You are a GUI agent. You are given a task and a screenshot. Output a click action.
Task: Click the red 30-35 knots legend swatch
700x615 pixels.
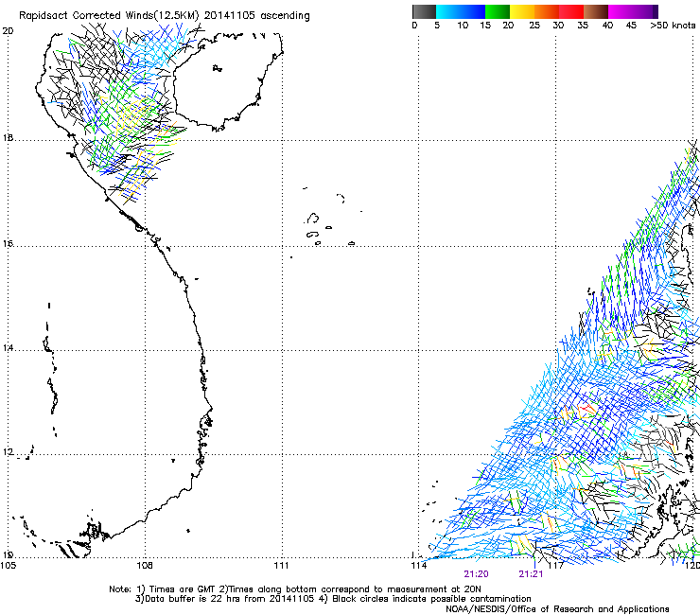[x=571, y=11]
